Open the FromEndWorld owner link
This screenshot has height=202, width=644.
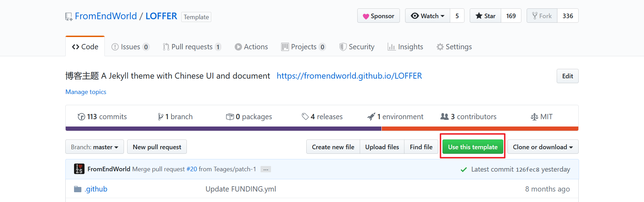pyautogui.click(x=106, y=16)
